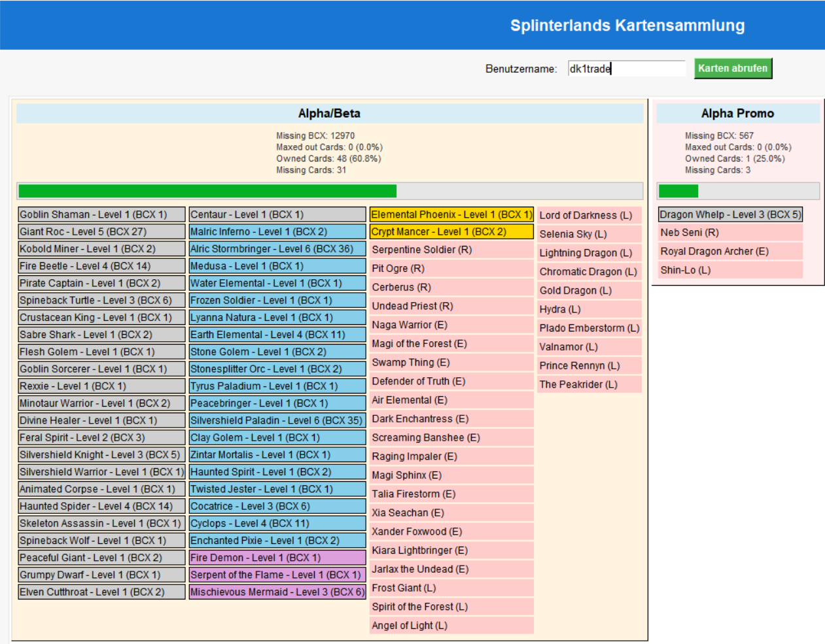Choose missing card Angel of Light

click(x=451, y=626)
